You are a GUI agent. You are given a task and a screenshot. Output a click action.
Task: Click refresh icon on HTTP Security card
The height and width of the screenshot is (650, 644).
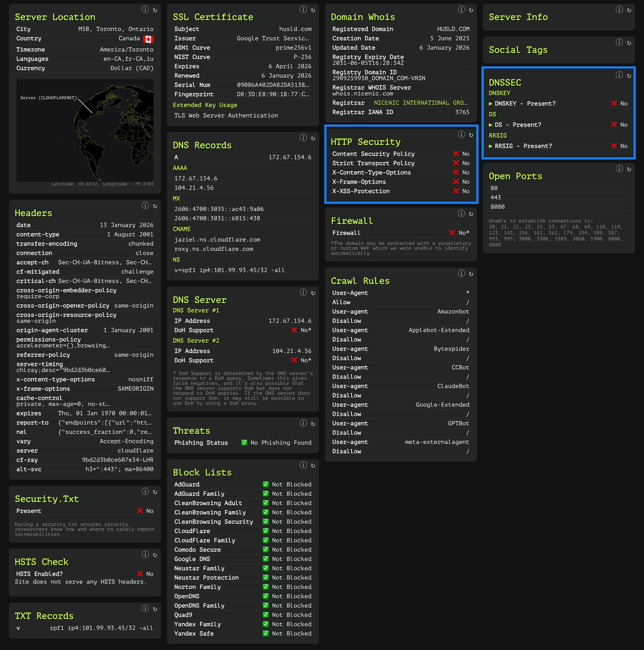471,135
